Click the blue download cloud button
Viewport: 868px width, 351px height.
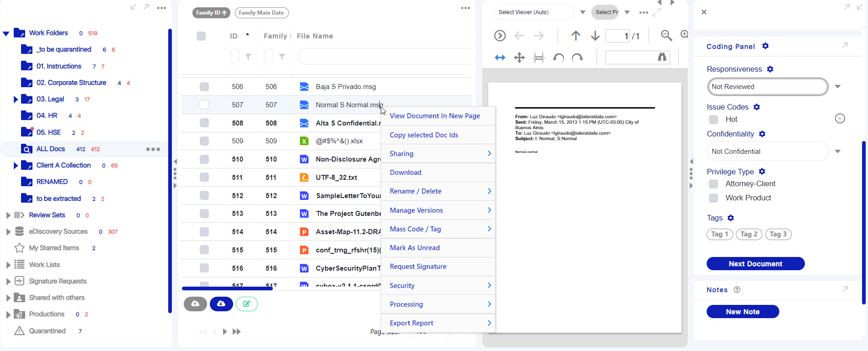[221, 304]
